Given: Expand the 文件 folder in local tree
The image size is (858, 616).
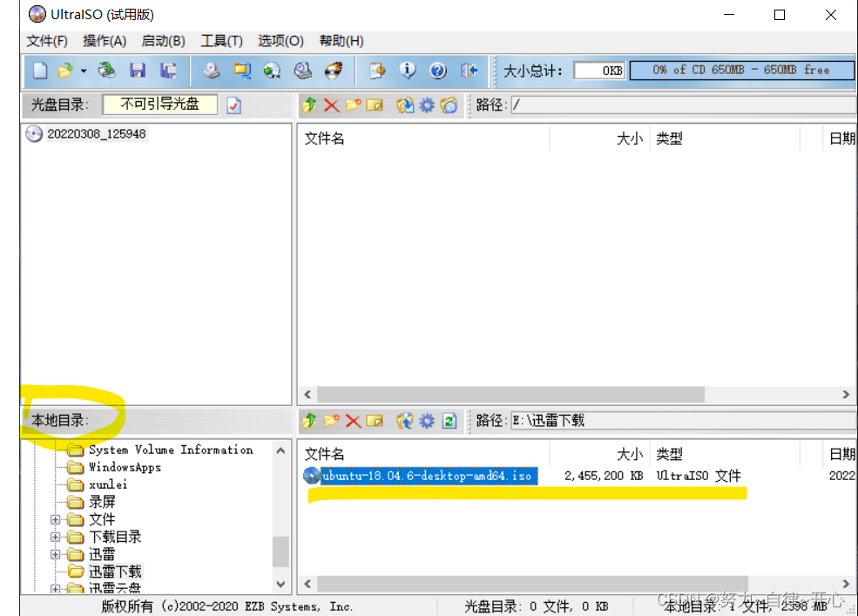Looking at the screenshot, I should point(55,519).
